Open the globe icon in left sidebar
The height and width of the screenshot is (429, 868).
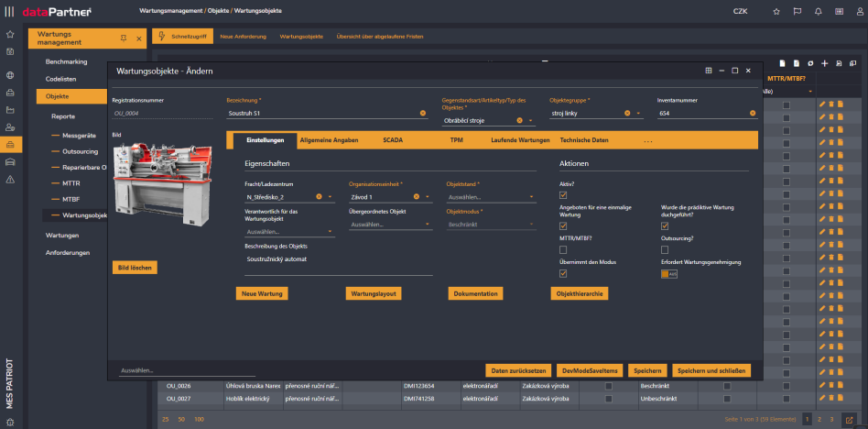pos(10,75)
